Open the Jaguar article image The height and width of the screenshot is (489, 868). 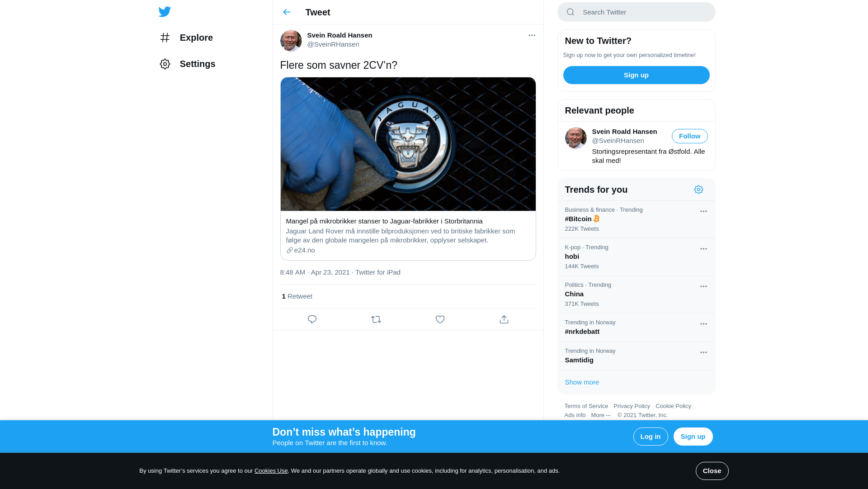(408, 144)
